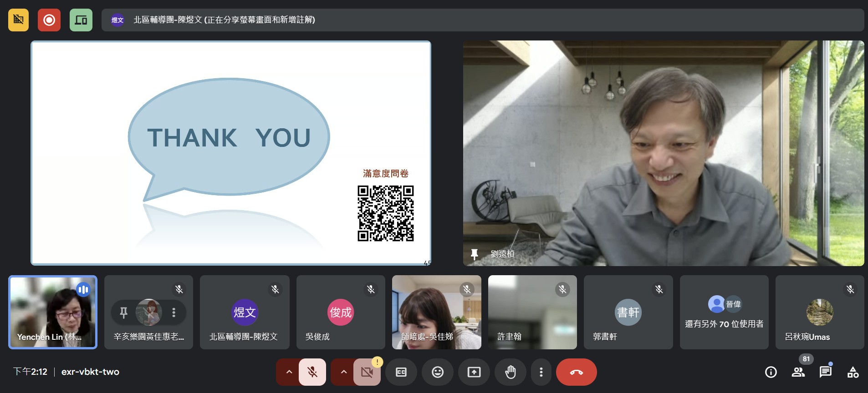The width and height of the screenshot is (868, 393).
Task: Select 師培處-吳佳娣 video thumbnail
Action: (x=436, y=312)
